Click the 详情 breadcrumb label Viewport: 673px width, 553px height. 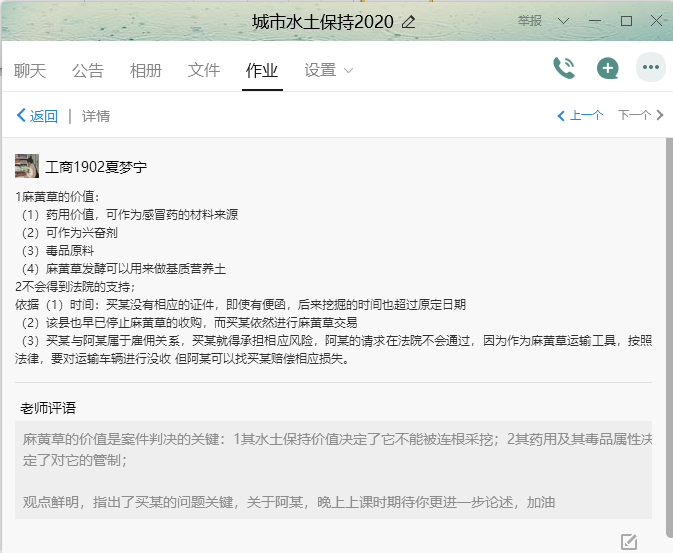click(96, 116)
